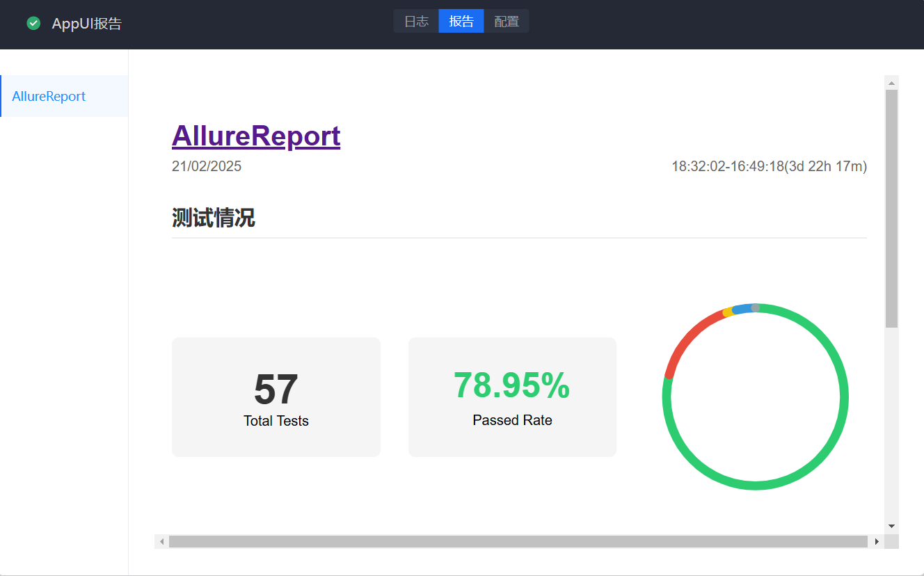Select the 报告 tab
Image resolution: width=924 pixels, height=576 pixels.
click(461, 21)
